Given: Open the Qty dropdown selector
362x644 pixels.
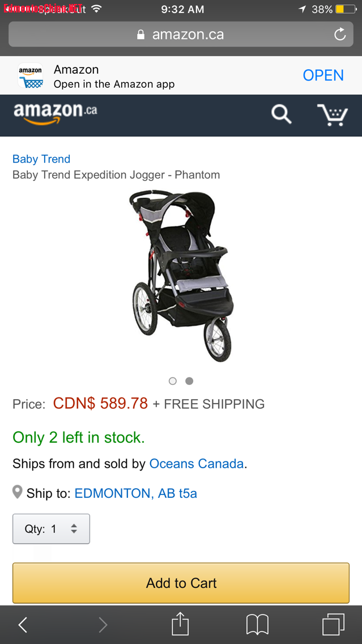Looking at the screenshot, I should (x=51, y=529).
